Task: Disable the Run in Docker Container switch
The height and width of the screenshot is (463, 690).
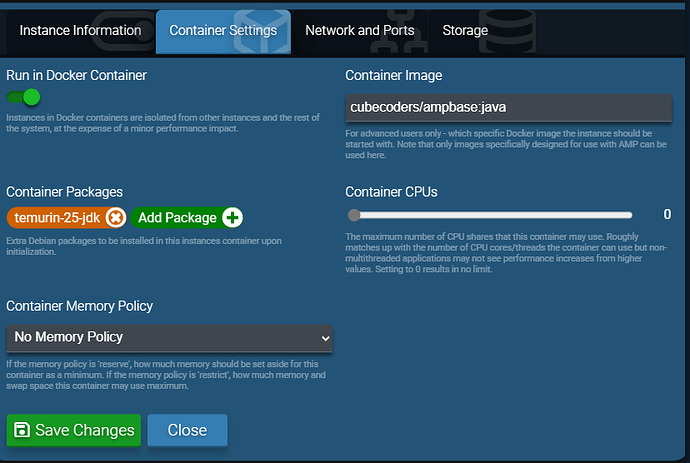Action: click(x=23, y=97)
